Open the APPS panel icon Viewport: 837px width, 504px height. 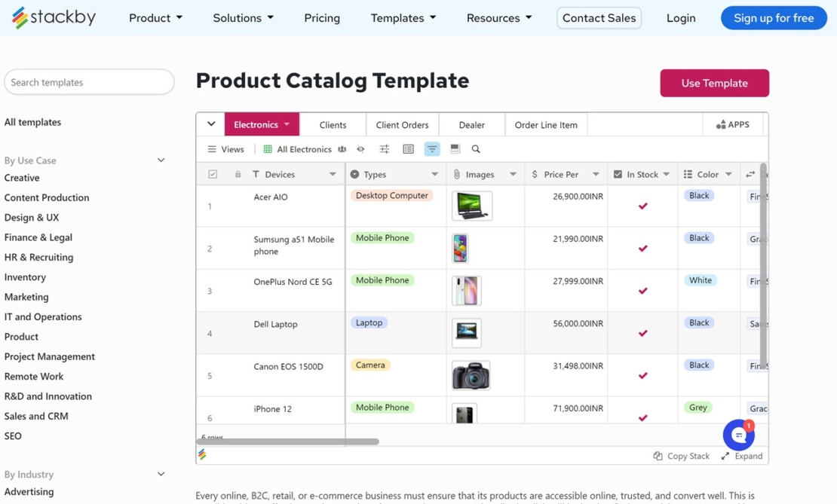(732, 125)
